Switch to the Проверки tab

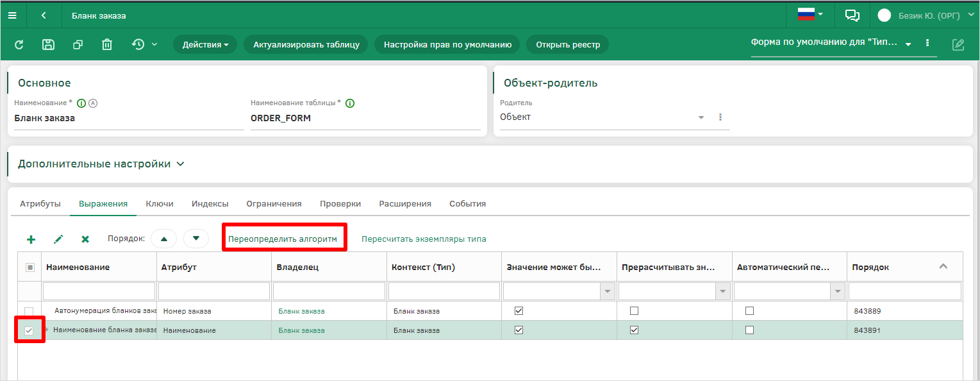coord(340,203)
